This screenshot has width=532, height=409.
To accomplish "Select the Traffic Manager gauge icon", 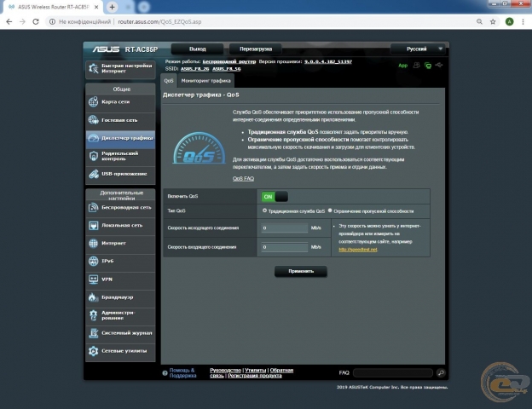I will (x=93, y=138).
